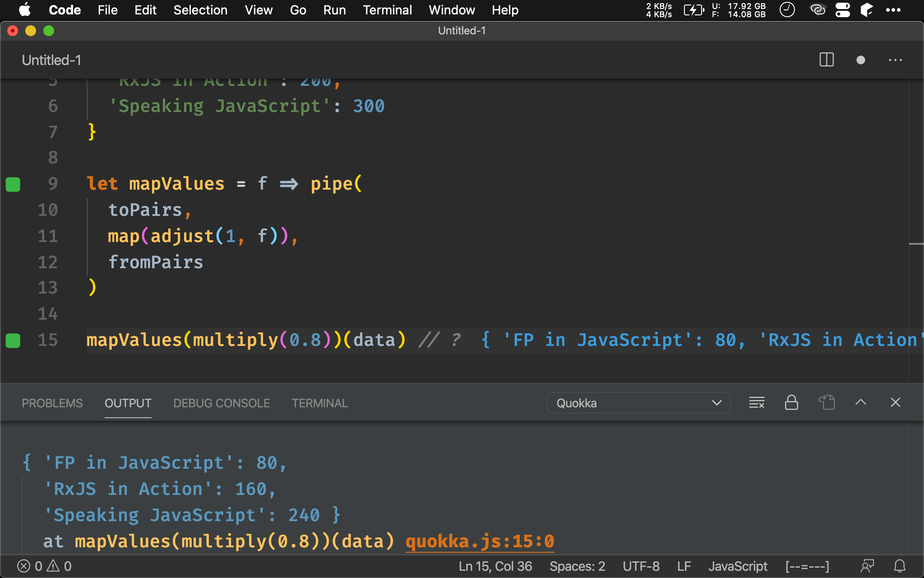Change file encoding UTF-8
924x578 pixels.
tap(641, 566)
